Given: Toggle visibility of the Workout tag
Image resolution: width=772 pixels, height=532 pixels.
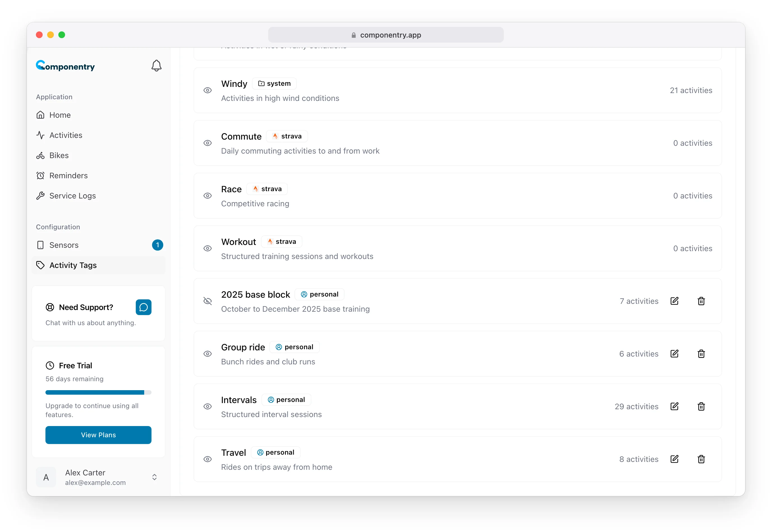Looking at the screenshot, I should 208,248.
